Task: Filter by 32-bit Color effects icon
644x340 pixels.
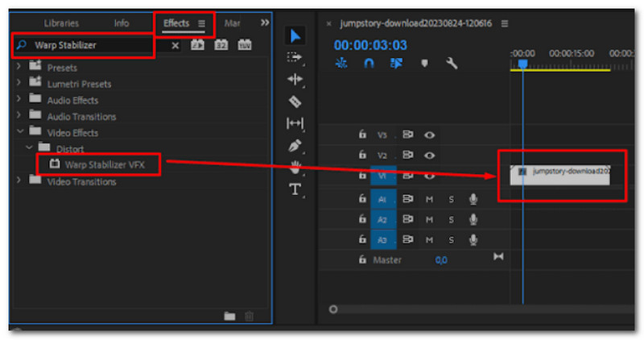Action: [x=221, y=45]
